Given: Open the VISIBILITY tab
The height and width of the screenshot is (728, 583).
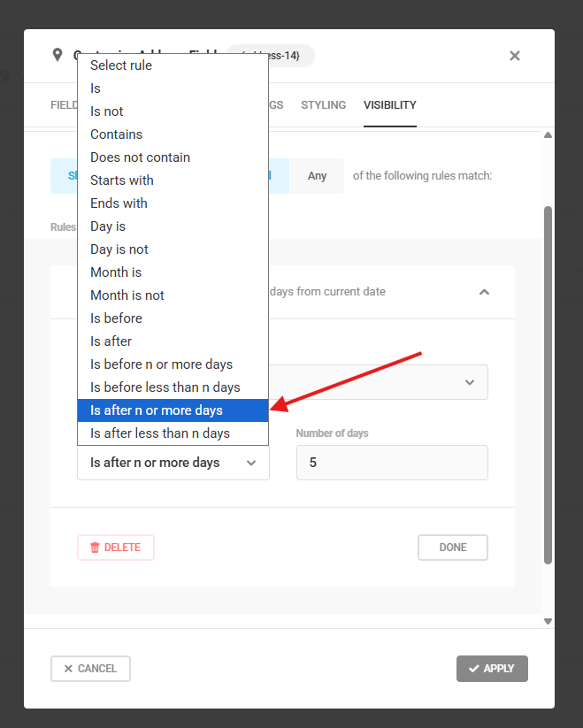Looking at the screenshot, I should [390, 105].
